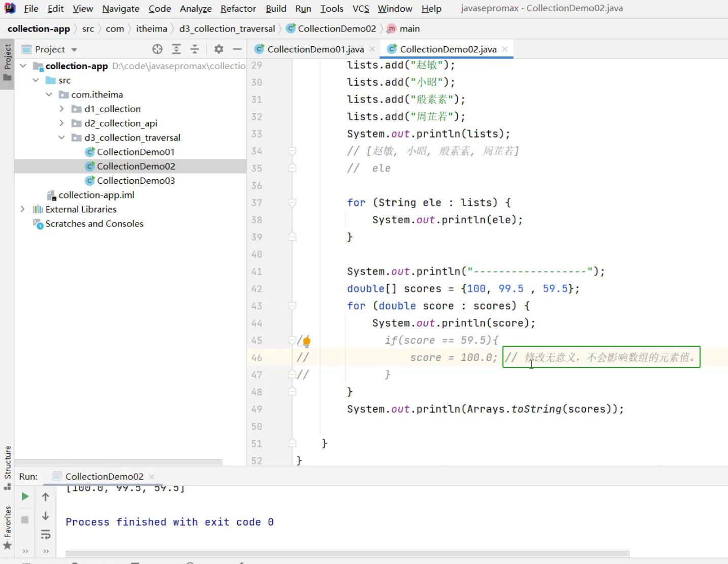Image resolution: width=728 pixels, height=564 pixels.
Task: Close the CollectionDemo02 Run tab
Action: [152, 476]
